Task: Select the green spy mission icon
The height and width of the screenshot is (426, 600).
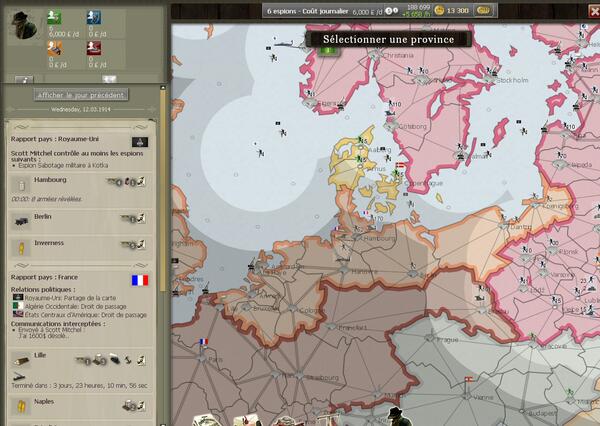Action: tap(54, 17)
